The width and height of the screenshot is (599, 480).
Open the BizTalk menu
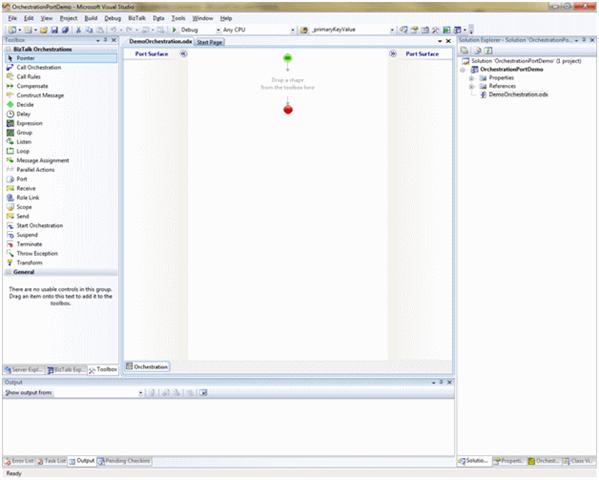click(137, 18)
